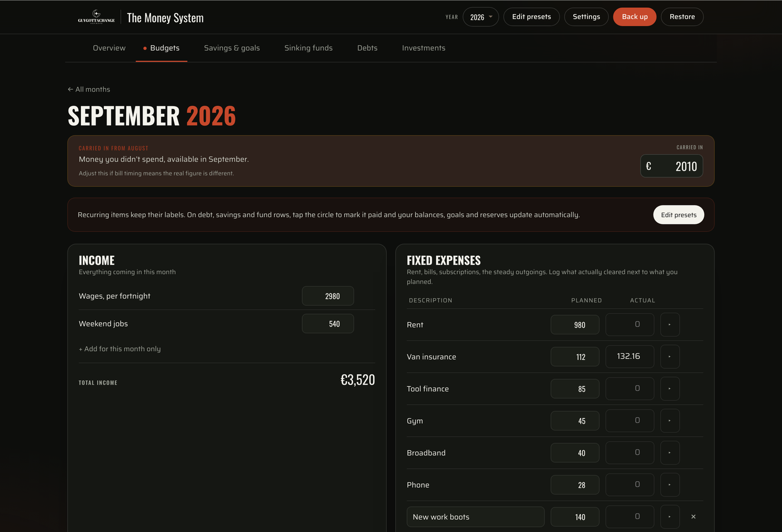Click Edit presets in the top header
Screen dimensions: 782x532
(531, 17)
